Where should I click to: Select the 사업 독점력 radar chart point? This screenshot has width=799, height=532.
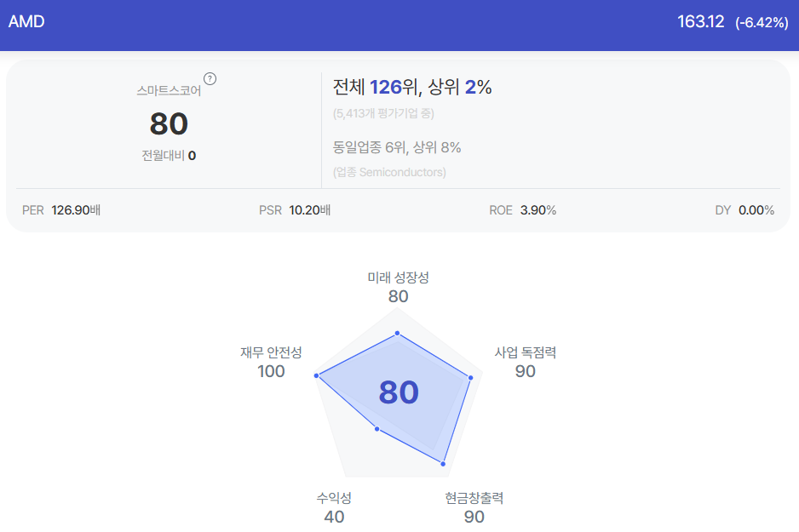point(471,378)
